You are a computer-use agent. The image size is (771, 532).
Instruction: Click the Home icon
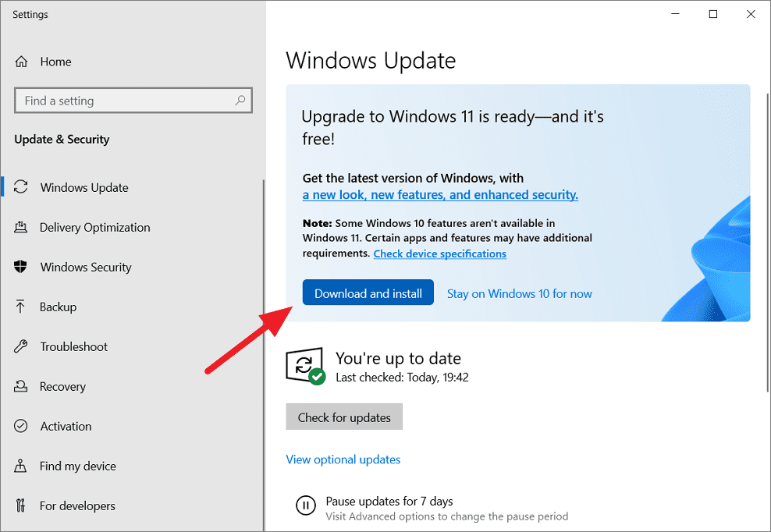[x=23, y=61]
